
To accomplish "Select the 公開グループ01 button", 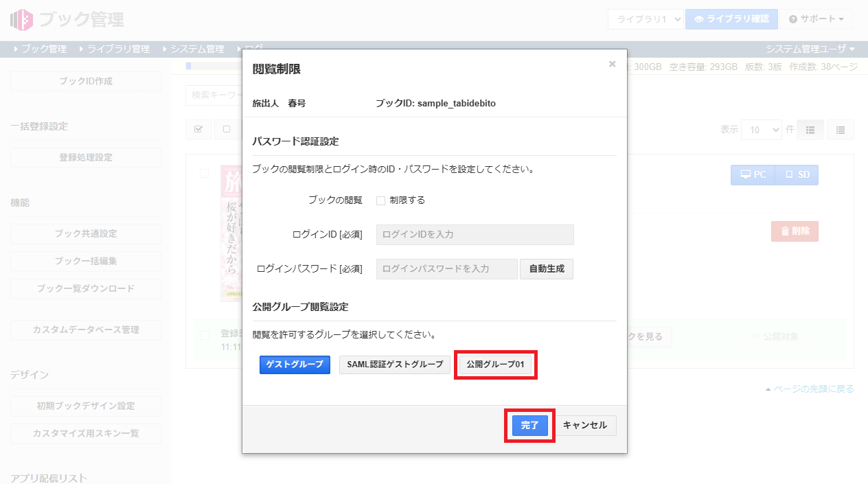I will (495, 365).
